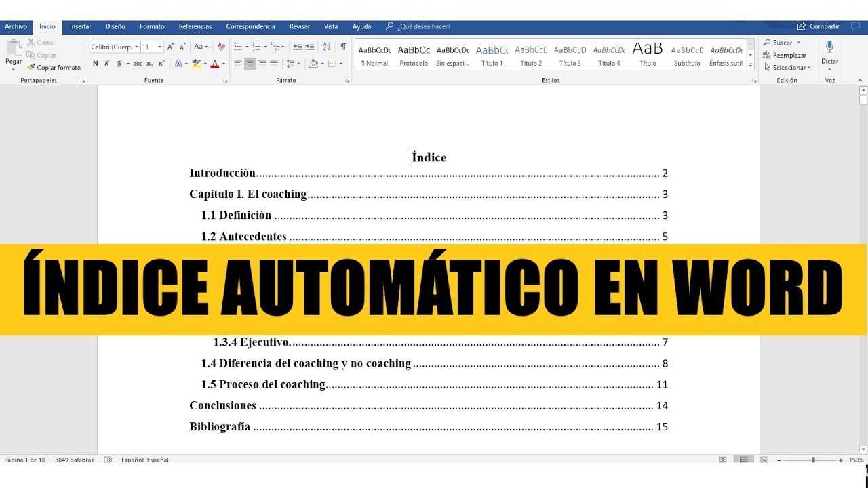The height and width of the screenshot is (488, 868).
Task: Sort text A-Z icon
Action: coord(327,47)
